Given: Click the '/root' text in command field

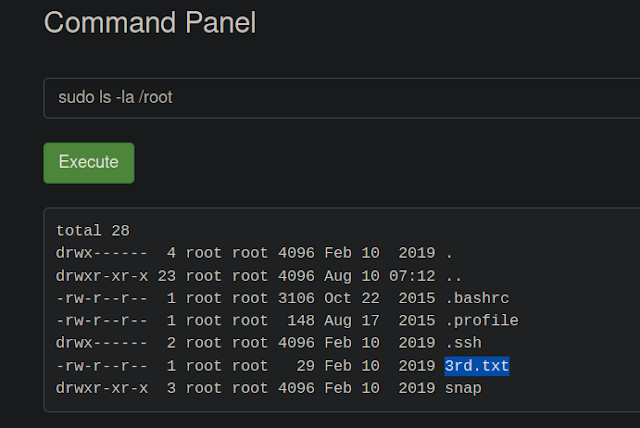Looking at the screenshot, I should [156, 98].
